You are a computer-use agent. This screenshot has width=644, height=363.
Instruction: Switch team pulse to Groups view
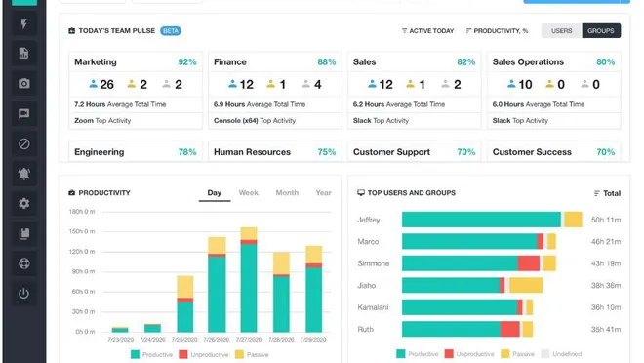[x=601, y=31]
